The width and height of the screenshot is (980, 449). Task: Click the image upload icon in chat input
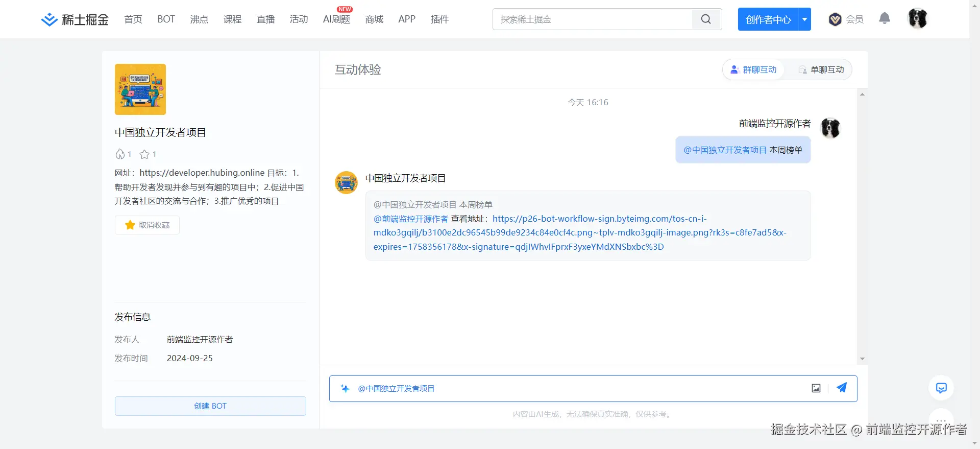click(x=816, y=388)
